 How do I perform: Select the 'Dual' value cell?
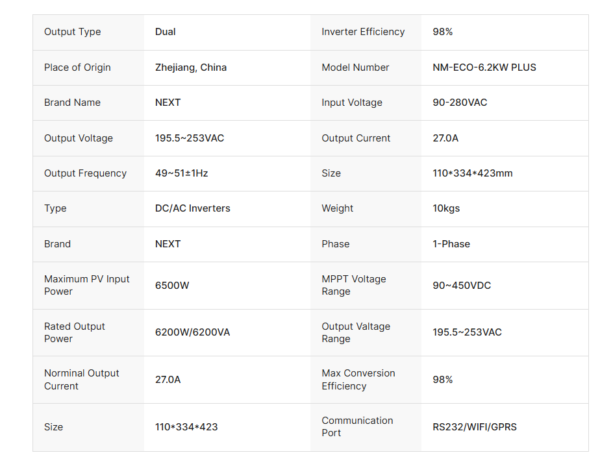coord(165,32)
